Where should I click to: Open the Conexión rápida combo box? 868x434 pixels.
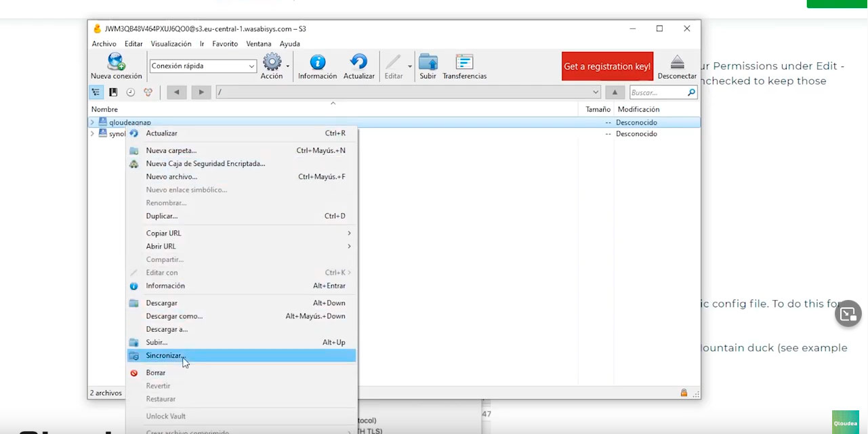pyautogui.click(x=203, y=66)
